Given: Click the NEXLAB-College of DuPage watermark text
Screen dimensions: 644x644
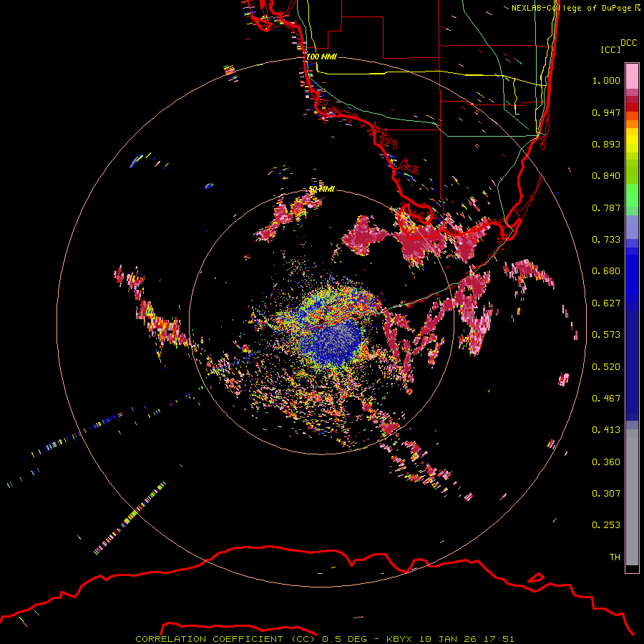Looking at the screenshot, I should pos(576,8).
